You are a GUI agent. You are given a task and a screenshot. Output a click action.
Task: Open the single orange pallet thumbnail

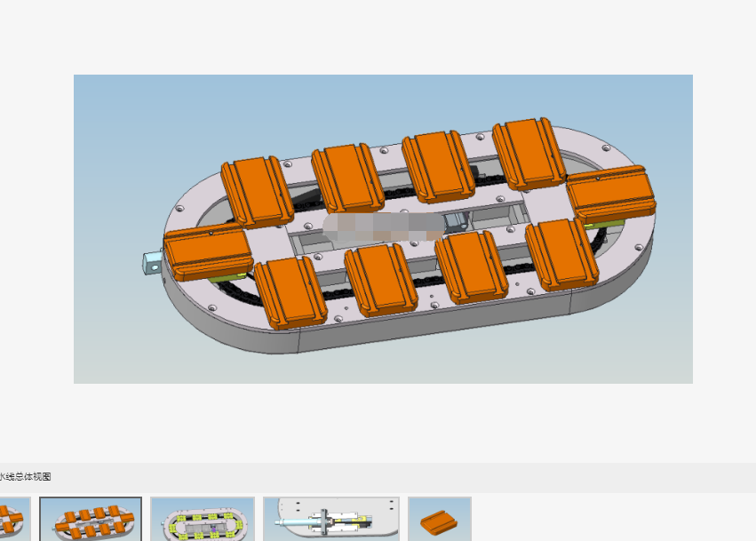[440, 520]
